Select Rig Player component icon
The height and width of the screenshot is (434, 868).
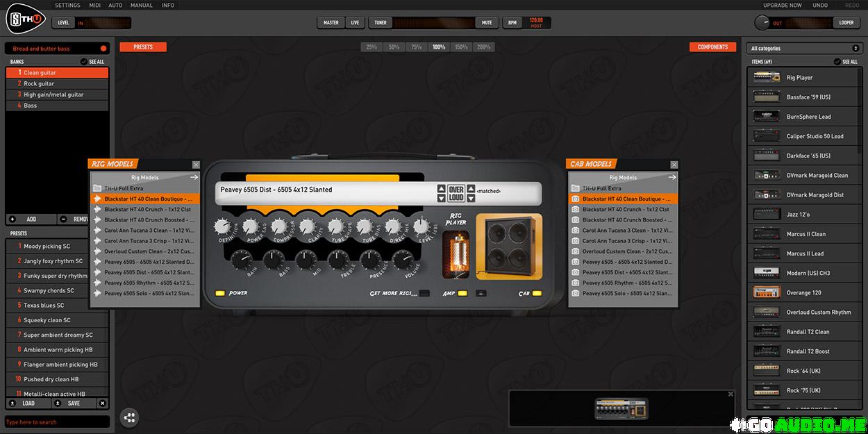point(767,78)
